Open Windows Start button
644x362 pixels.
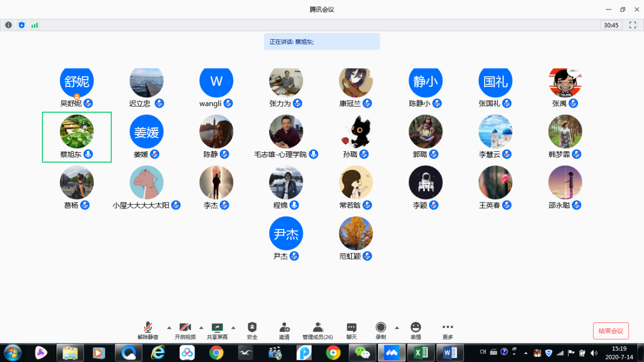point(12,352)
